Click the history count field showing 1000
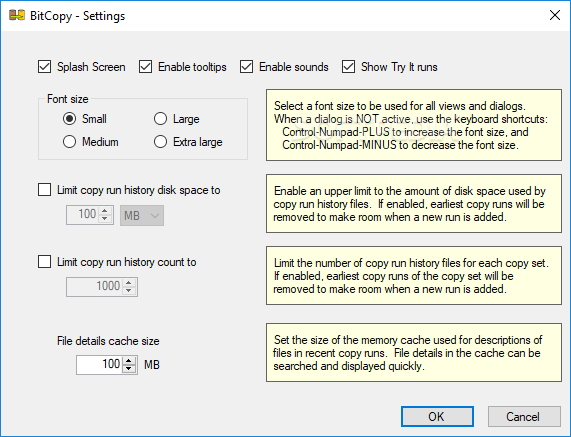Image resolution: width=571 pixels, height=437 pixels. [95, 287]
